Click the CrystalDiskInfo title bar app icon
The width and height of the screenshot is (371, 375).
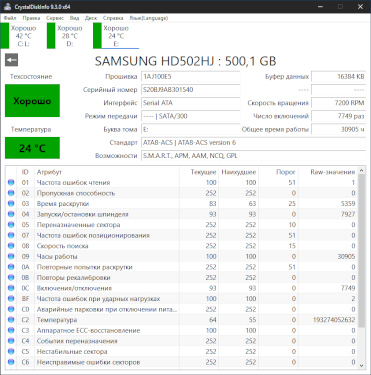[x=8, y=7]
